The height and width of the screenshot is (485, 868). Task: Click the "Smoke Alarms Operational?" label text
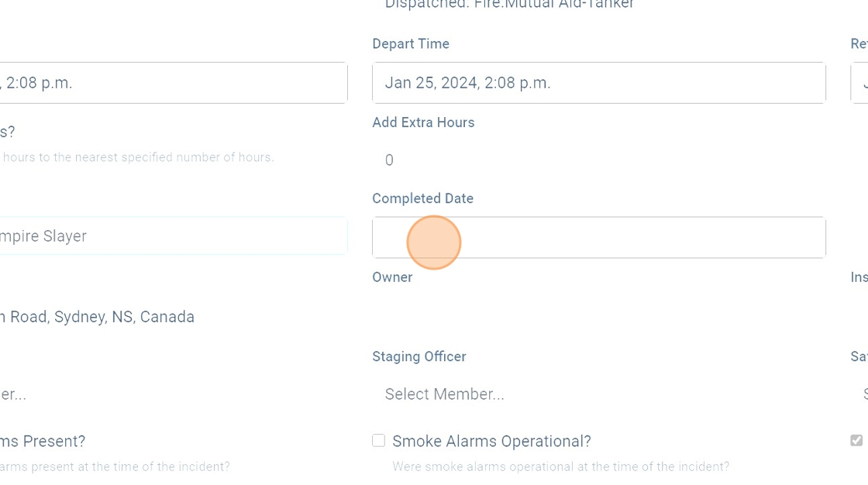pyautogui.click(x=491, y=442)
